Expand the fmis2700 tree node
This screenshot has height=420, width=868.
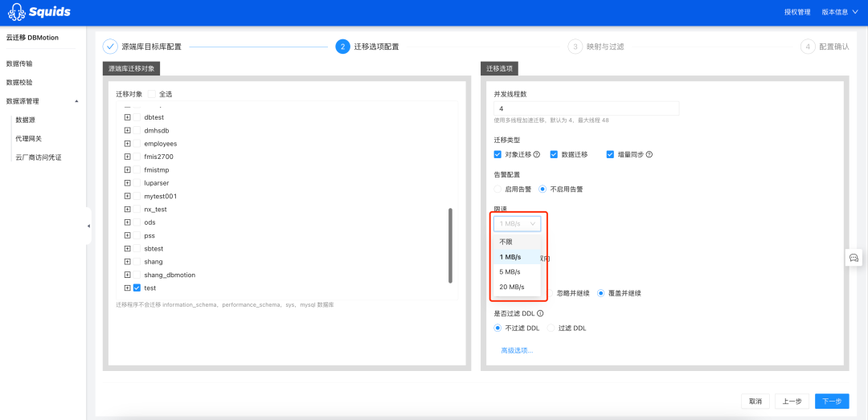127,157
